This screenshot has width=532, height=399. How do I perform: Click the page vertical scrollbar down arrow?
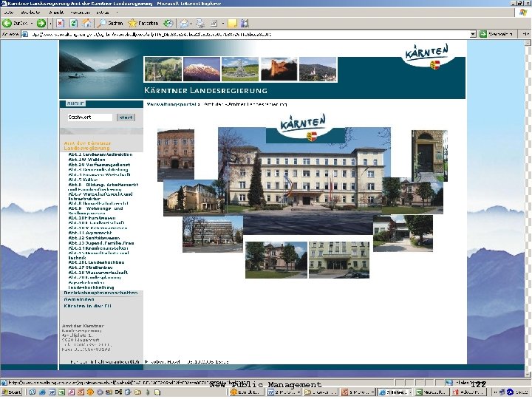point(528,375)
